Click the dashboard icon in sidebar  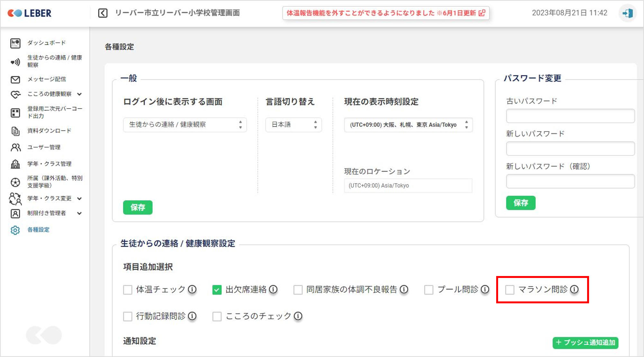[x=15, y=43]
